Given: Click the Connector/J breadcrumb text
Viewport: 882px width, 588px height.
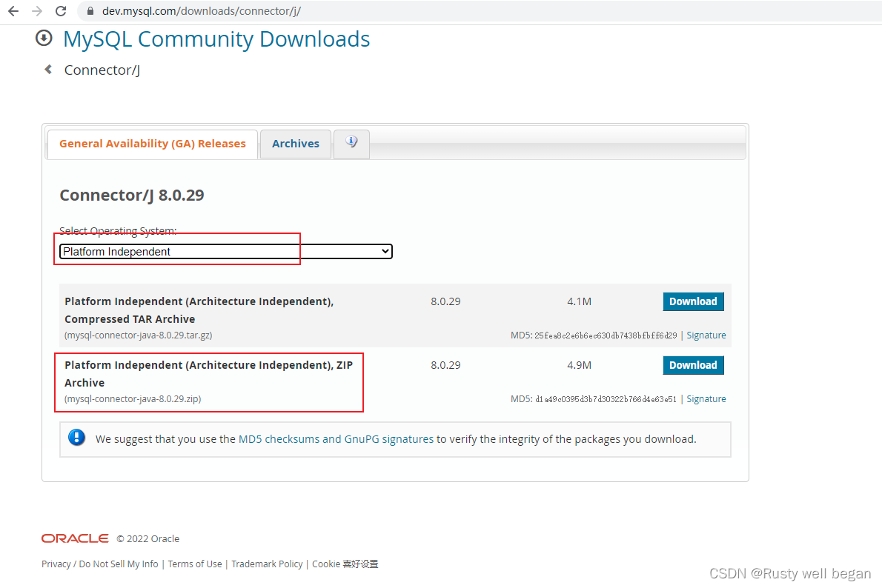Looking at the screenshot, I should click(102, 70).
